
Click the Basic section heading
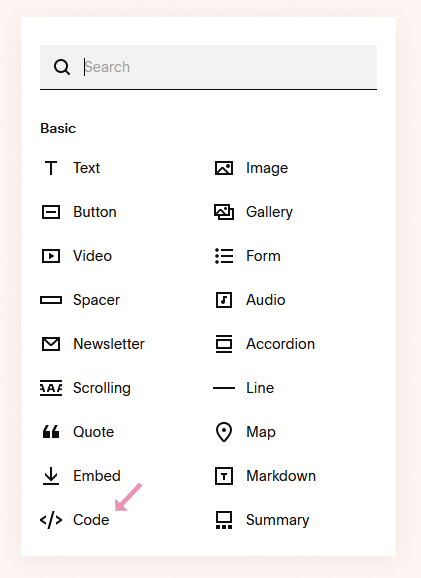[58, 128]
